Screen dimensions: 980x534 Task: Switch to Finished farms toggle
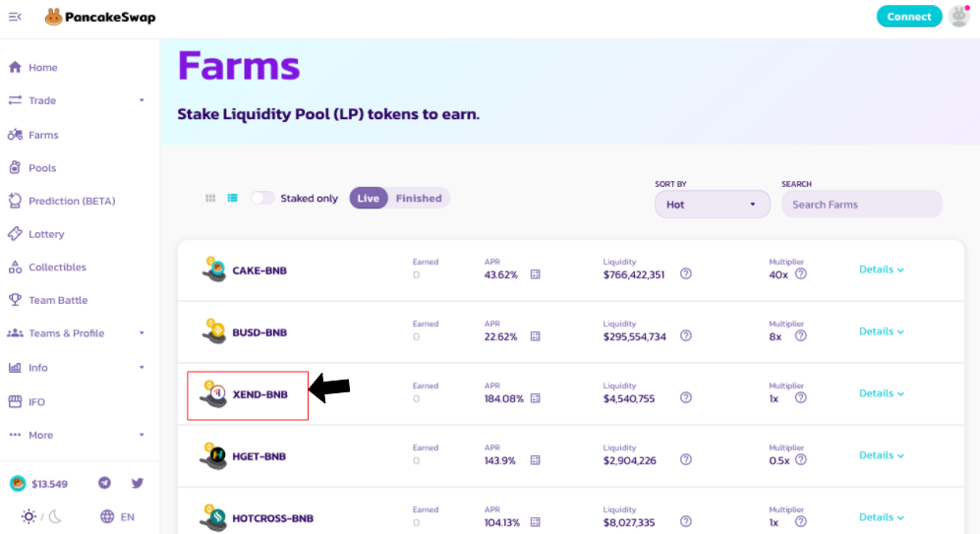(x=419, y=198)
